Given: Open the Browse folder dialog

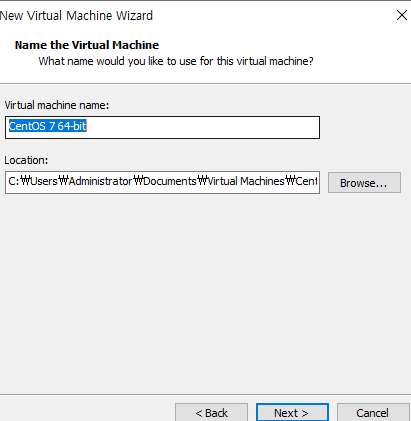Looking at the screenshot, I should 364,183.
